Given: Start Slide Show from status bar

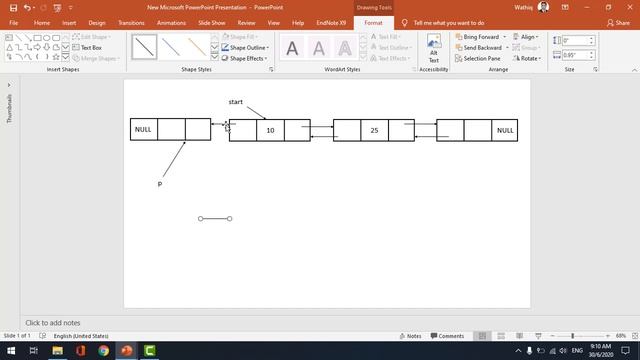Looking at the screenshot, I should 538,336.
